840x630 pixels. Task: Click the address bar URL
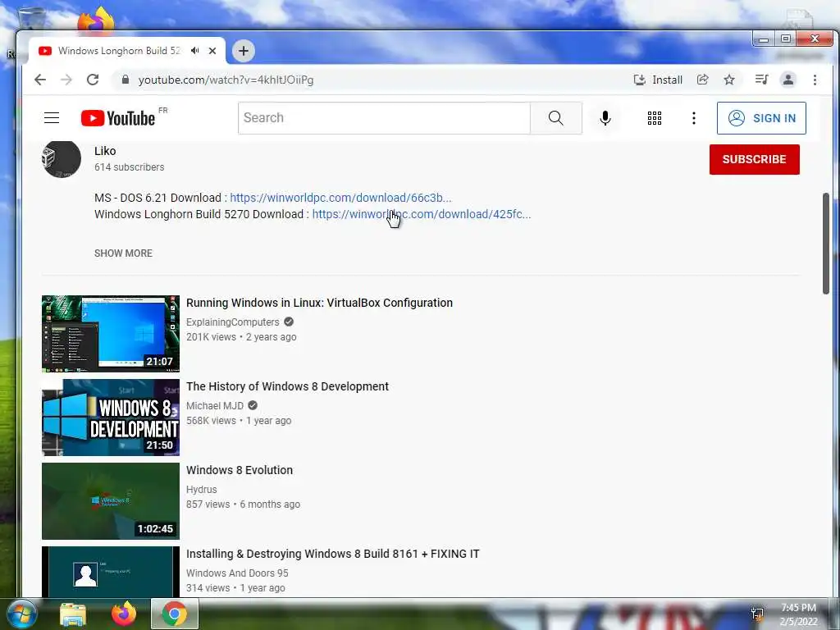point(226,80)
